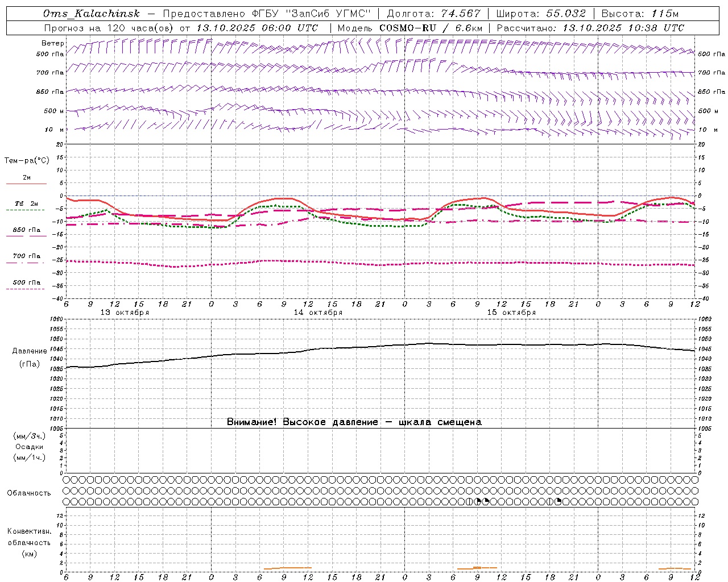Click the left temperature axis value 20
Image resolution: width=728 pixels, height=582 pixels.
click(59, 144)
